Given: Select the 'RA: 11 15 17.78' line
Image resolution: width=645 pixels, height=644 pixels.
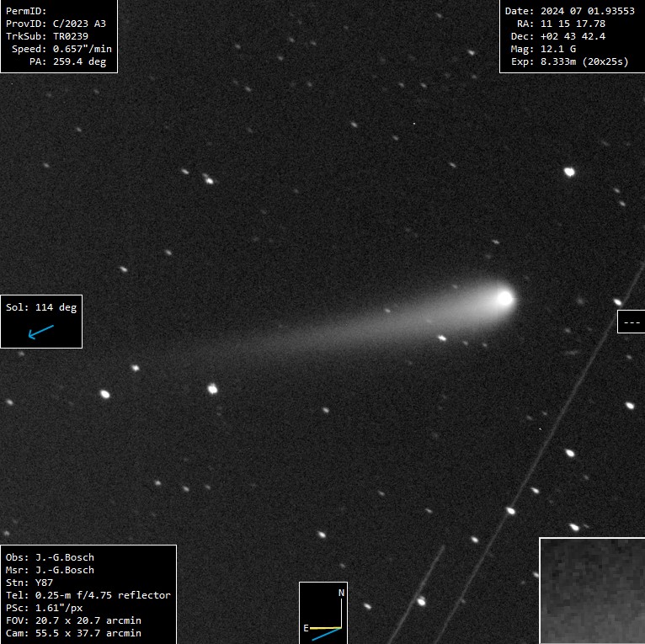Looking at the screenshot, I should tap(561, 24).
